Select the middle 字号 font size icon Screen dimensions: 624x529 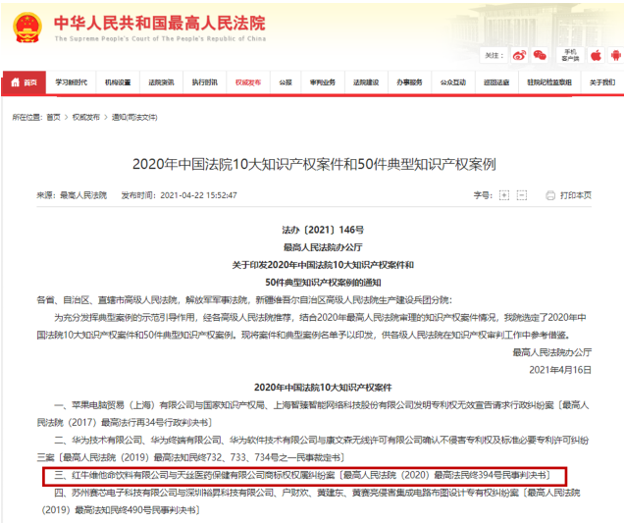513,195
